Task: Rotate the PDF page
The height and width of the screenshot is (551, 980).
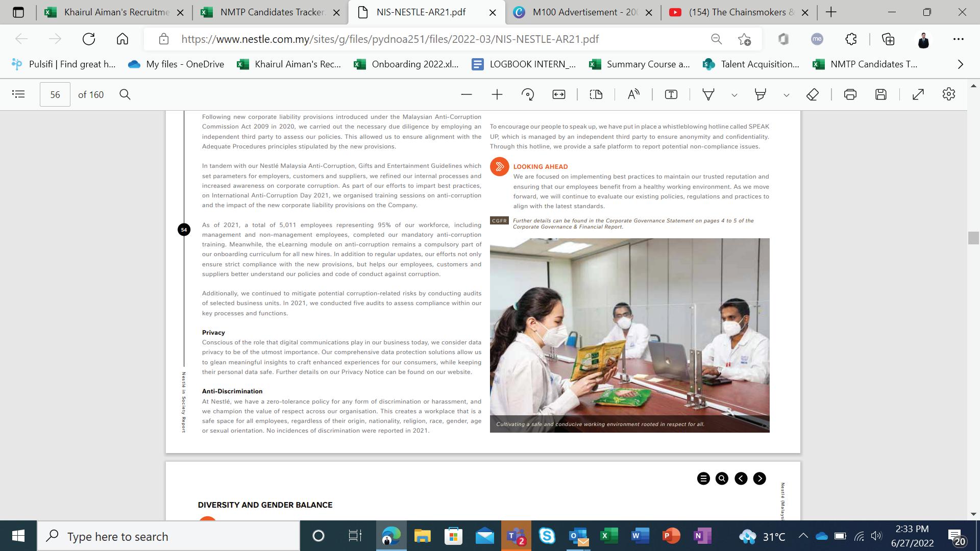Action: click(x=528, y=94)
